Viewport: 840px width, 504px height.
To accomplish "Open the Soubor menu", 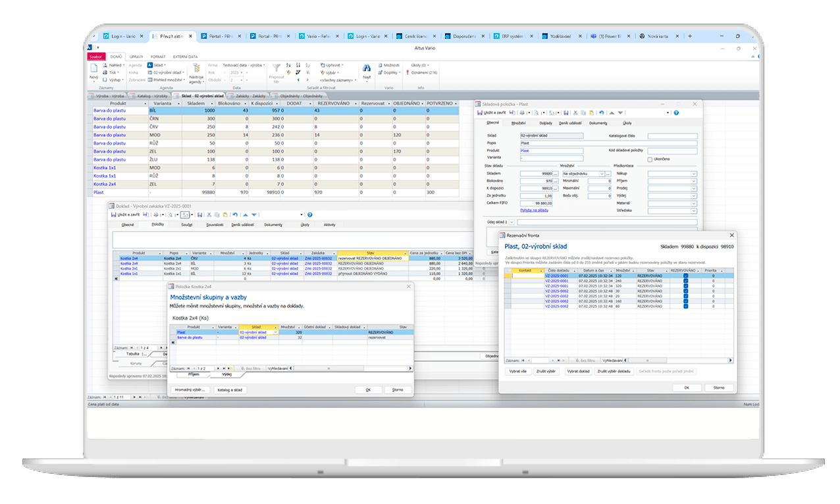I will (x=96, y=57).
